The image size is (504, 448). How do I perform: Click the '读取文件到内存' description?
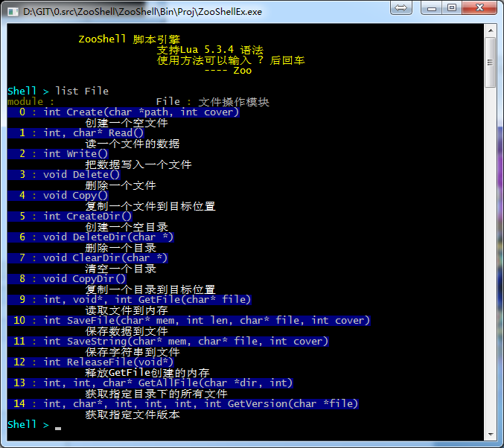click(127, 310)
